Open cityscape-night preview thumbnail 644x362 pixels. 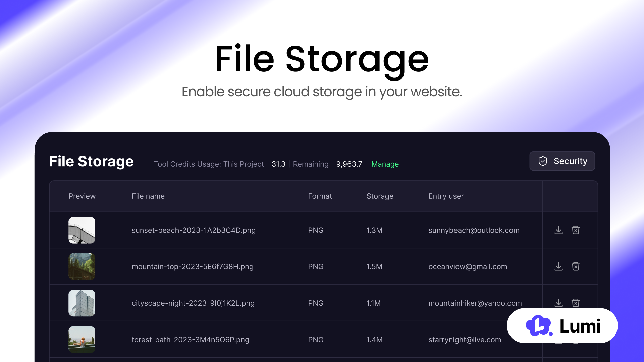click(x=82, y=303)
